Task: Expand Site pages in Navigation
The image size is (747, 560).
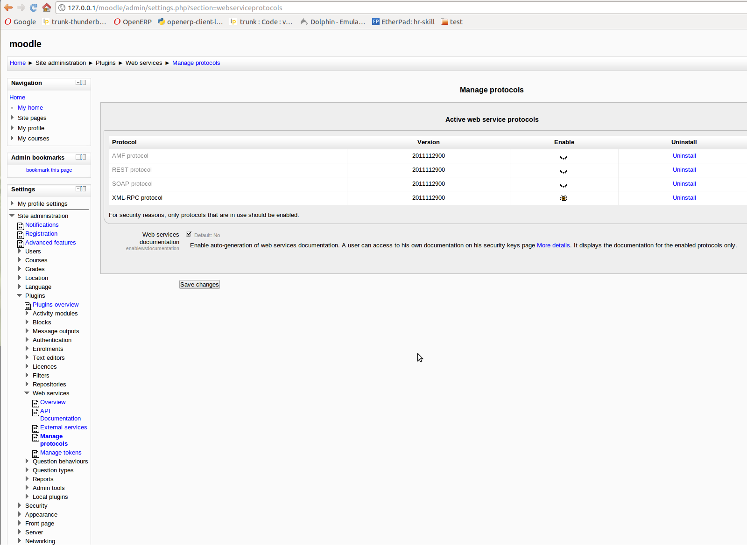Action: click(x=12, y=118)
